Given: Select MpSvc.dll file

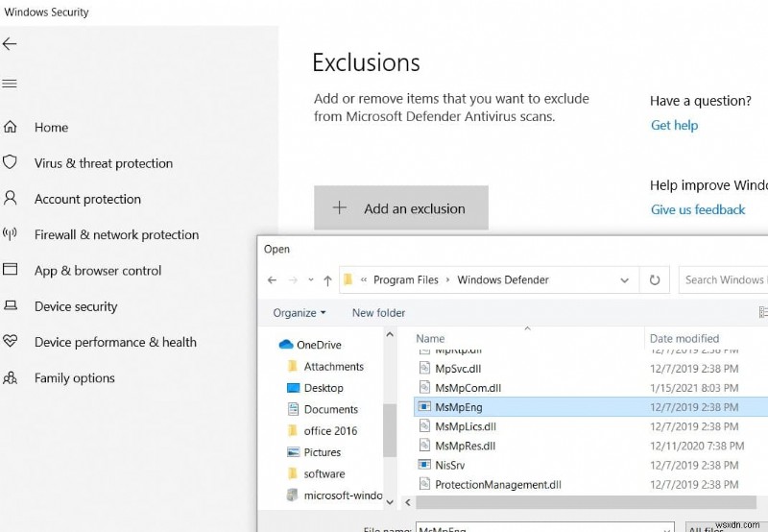Looking at the screenshot, I should [x=458, y=369].
